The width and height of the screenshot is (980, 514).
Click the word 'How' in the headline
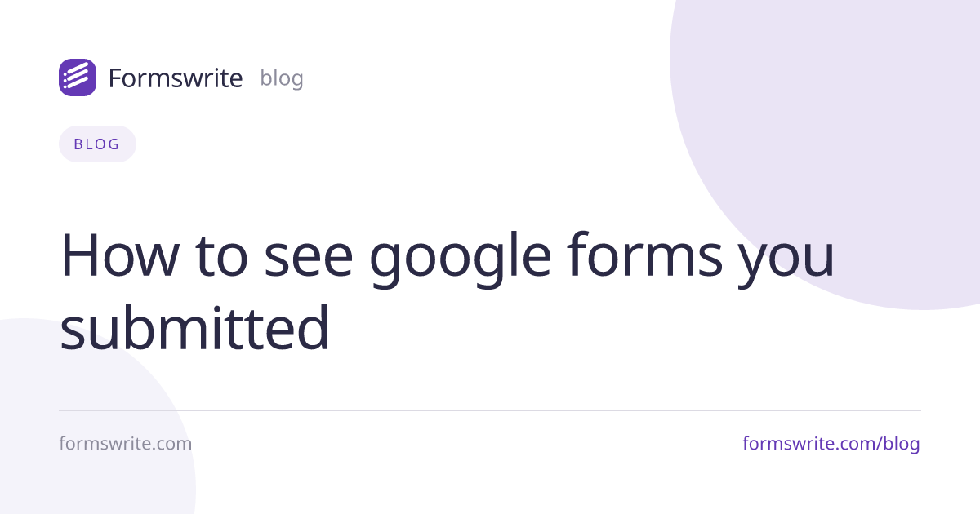coord(119,254)
